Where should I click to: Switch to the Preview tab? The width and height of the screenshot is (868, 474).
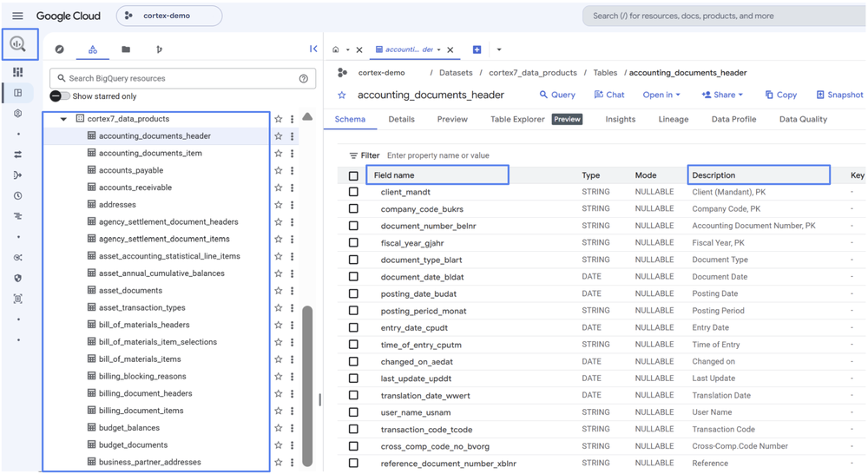click(x=452, y=119)
